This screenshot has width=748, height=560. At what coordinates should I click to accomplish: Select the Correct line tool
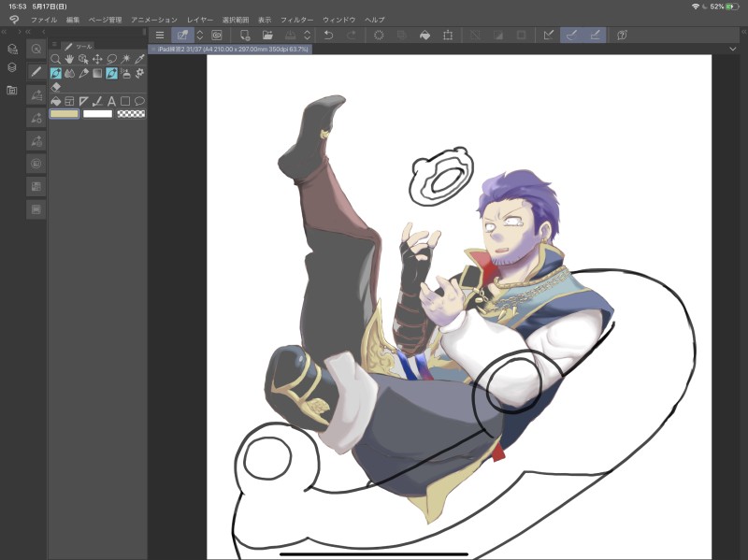(97, 101)
